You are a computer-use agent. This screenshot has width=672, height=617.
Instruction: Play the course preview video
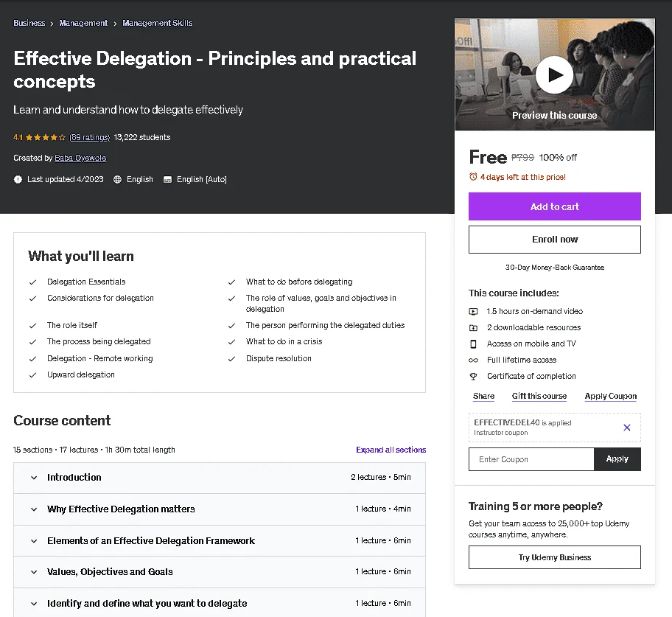(x=554, y=74)
